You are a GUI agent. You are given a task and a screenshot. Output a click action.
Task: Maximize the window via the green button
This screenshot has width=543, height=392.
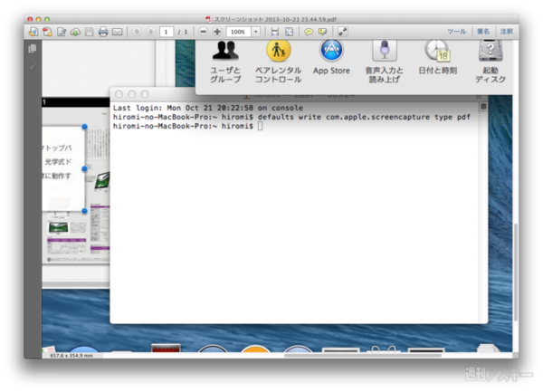pyautogui.click(x=47, y=19)
